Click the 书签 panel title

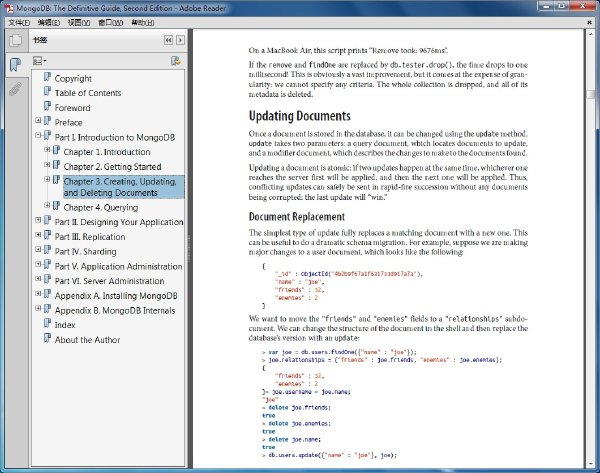pos(40,40)
